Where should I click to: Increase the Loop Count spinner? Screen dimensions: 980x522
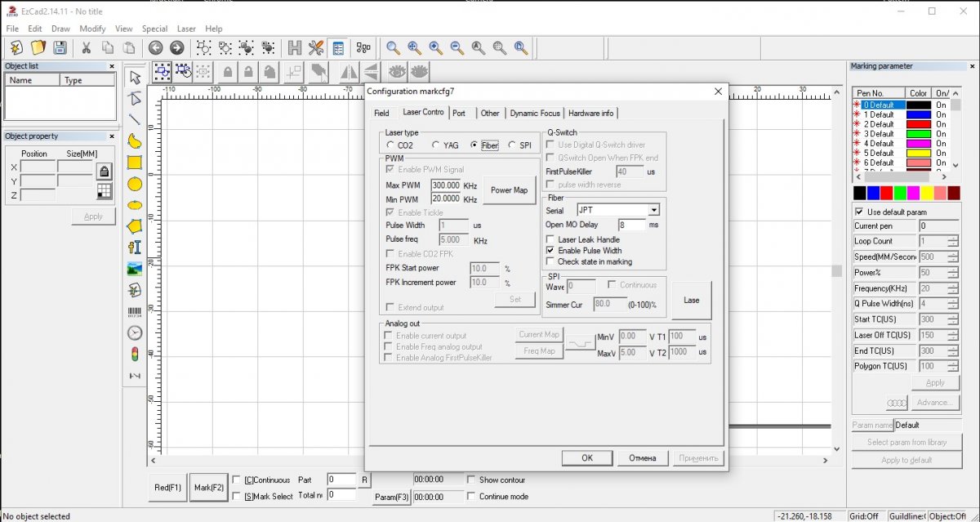point(952,239)
